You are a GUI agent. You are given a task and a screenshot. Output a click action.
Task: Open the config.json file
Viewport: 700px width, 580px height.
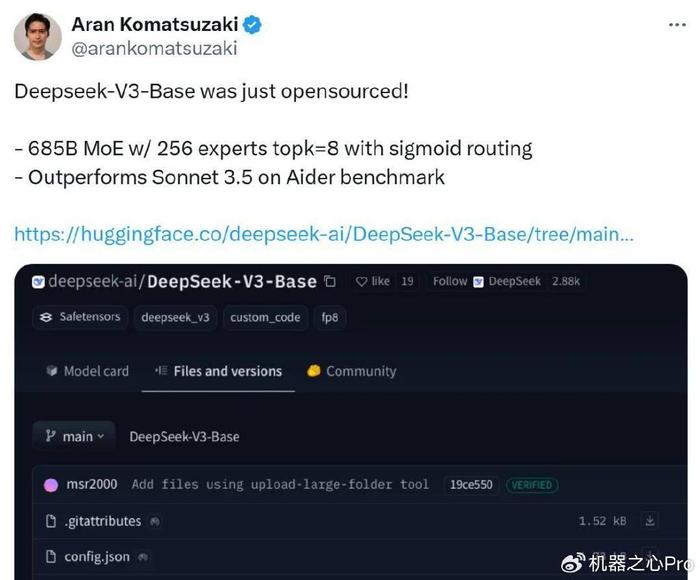click(x=97, y=557)
